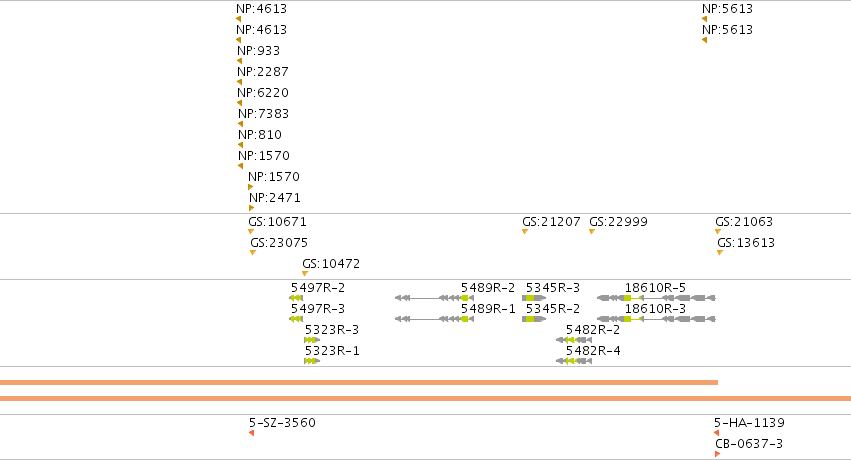Click the 5482R-4 transcript label

pyautogui.click(x=593, y=351)
